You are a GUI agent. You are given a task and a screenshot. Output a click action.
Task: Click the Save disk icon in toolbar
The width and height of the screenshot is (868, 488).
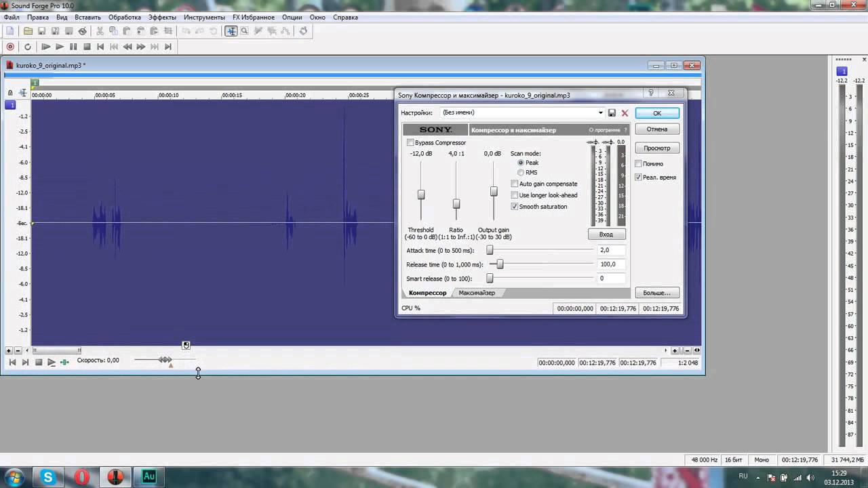tap(41, 30)
